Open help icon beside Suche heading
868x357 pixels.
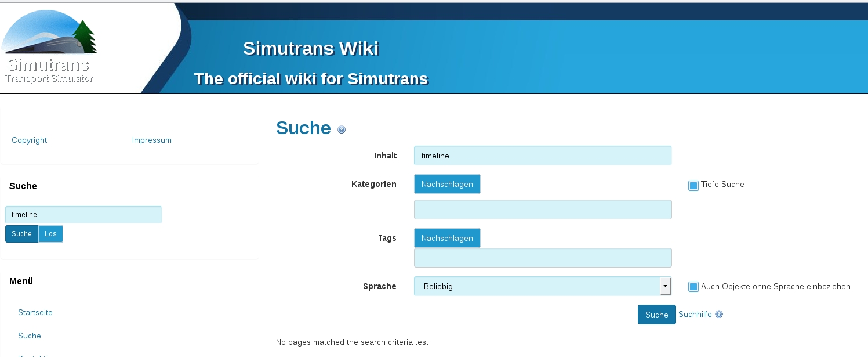tap(342, 129)
